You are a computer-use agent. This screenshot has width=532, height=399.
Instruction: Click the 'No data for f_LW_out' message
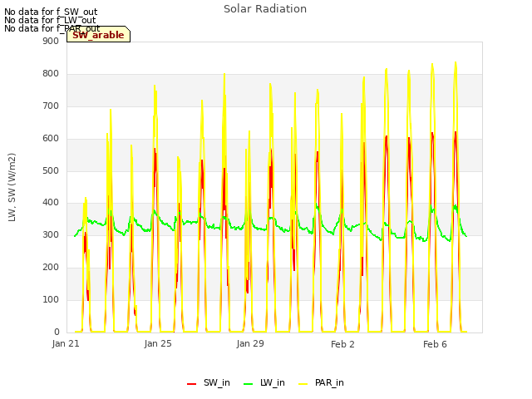pos(50,20)
